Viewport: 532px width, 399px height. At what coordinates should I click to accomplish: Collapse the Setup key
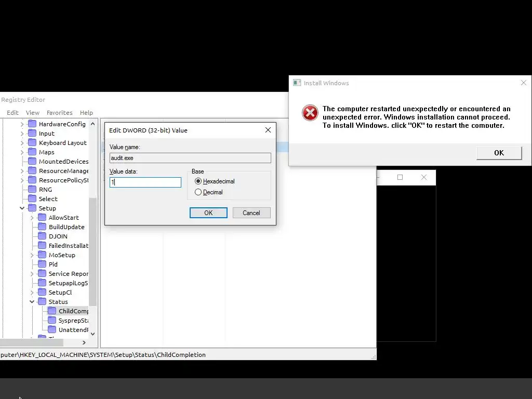click(22, 208)
